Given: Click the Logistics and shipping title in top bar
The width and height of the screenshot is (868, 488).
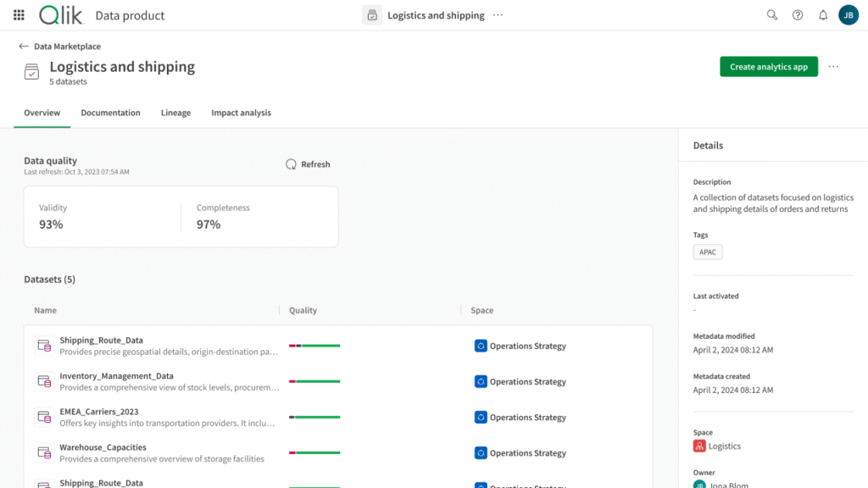Looking at the screenshot, I should (x=436, y=15).
